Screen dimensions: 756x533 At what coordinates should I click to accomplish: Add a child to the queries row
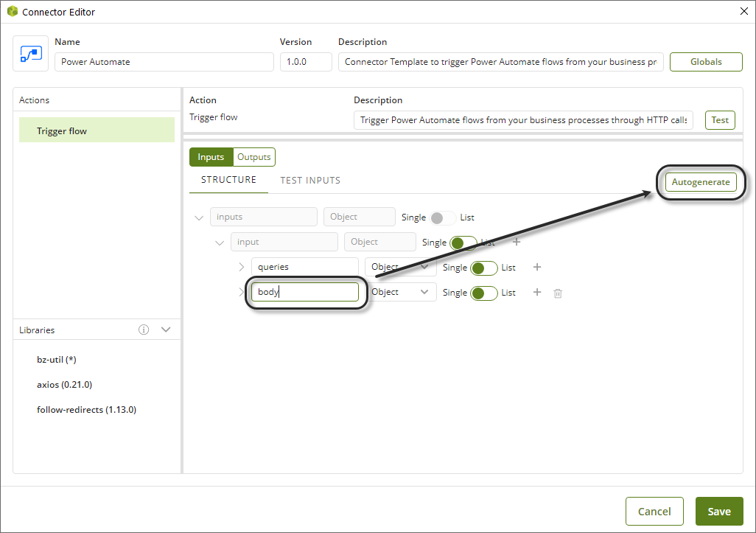(x=537, y=267)
